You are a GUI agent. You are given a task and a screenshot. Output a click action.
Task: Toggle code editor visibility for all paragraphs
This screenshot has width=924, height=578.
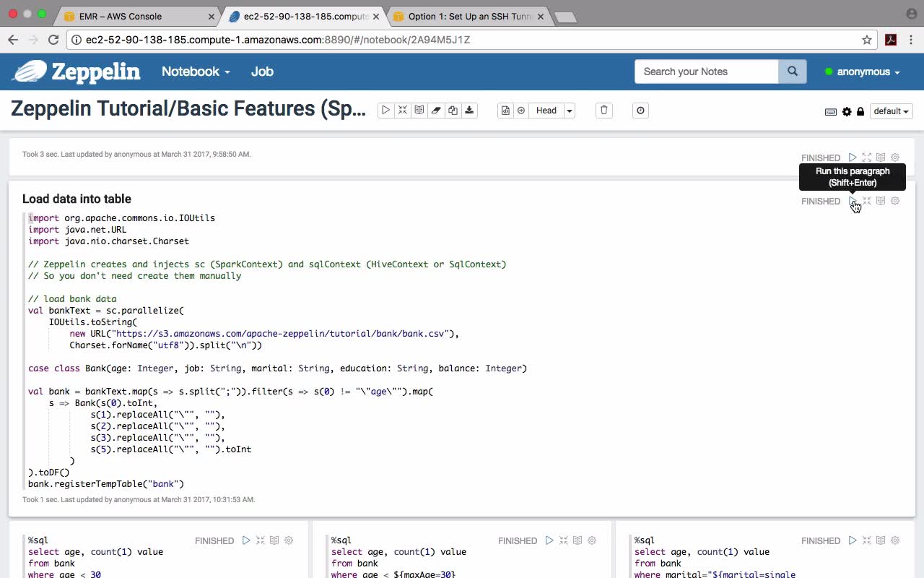(x=403, y=111)
